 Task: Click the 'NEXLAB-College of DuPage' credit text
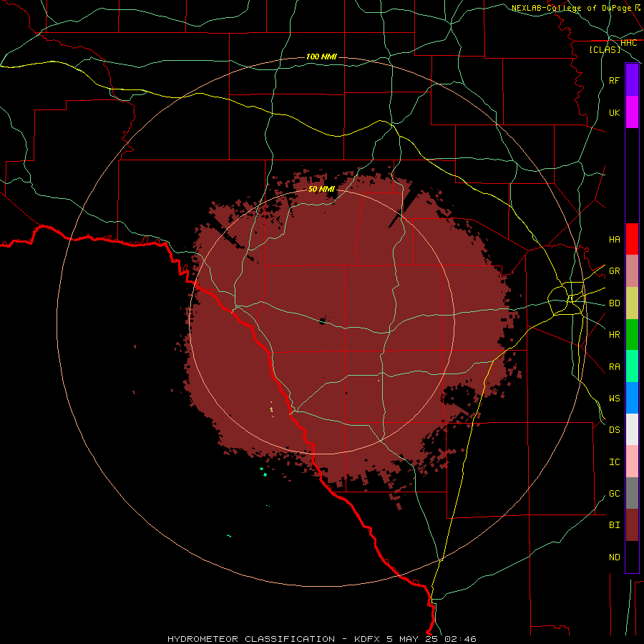[571, 8]
